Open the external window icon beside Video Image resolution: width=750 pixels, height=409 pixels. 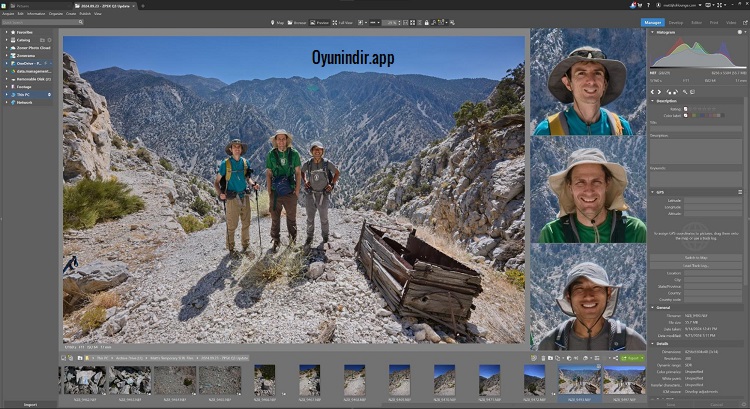(745, 22)
